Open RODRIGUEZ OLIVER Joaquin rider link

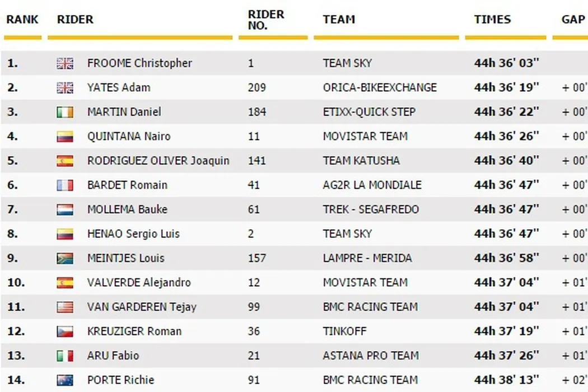158,161
